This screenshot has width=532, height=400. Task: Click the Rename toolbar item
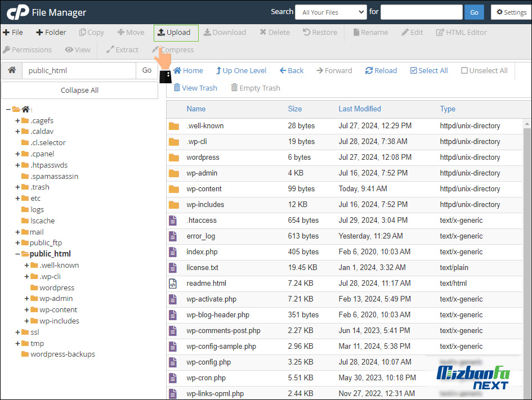click(x=370, y=33)
